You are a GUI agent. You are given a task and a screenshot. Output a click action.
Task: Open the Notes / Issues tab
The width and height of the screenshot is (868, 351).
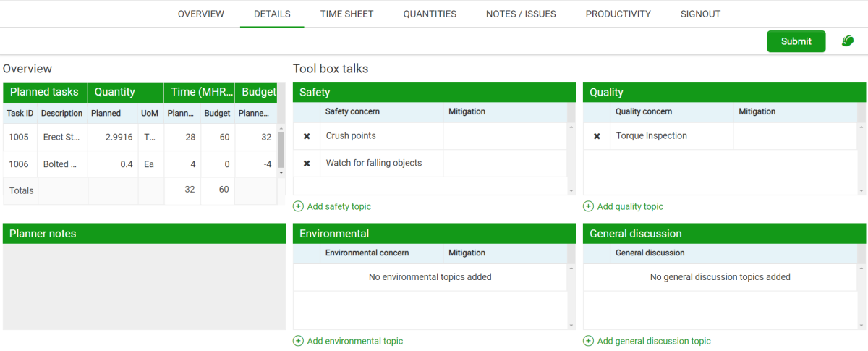pyautogui.click(x=521, y=14)
